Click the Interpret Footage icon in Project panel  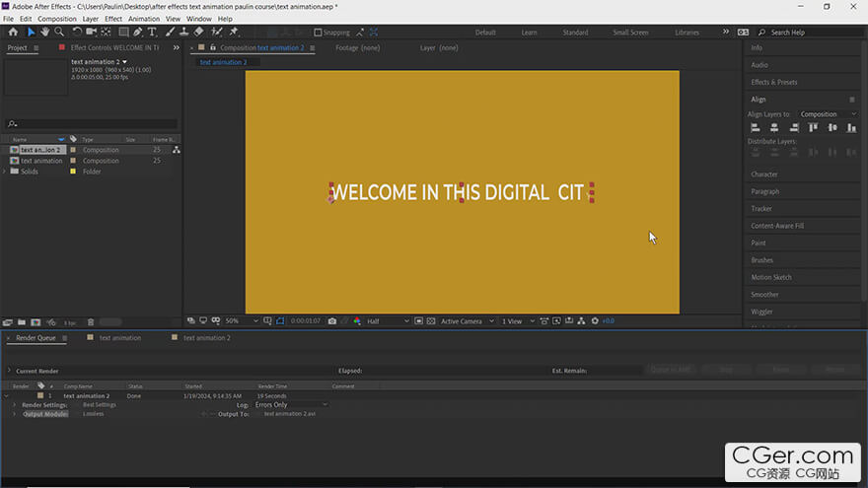pos(8,322)
